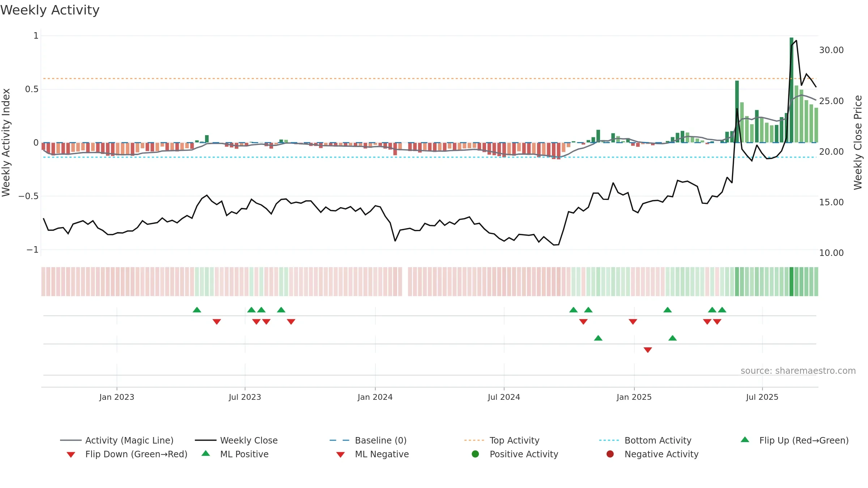
Task: Click the Weekly Activity Index axis title
Action: (6, 142)
